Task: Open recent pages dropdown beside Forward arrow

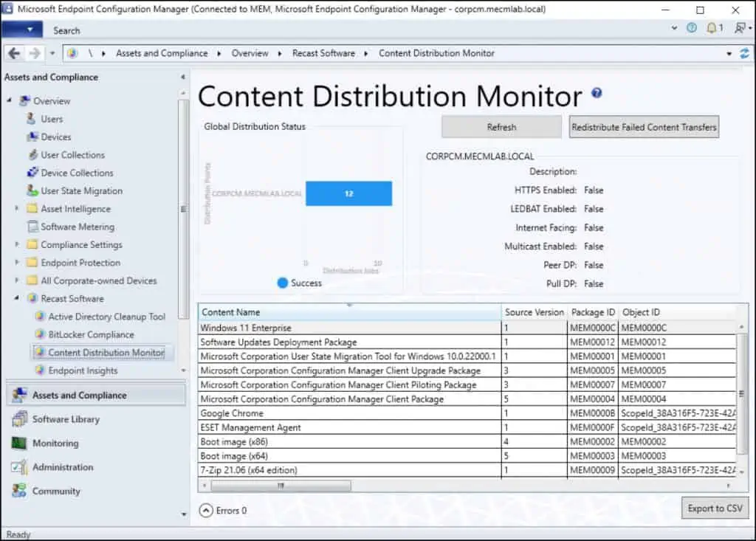Action: (52, 53)
